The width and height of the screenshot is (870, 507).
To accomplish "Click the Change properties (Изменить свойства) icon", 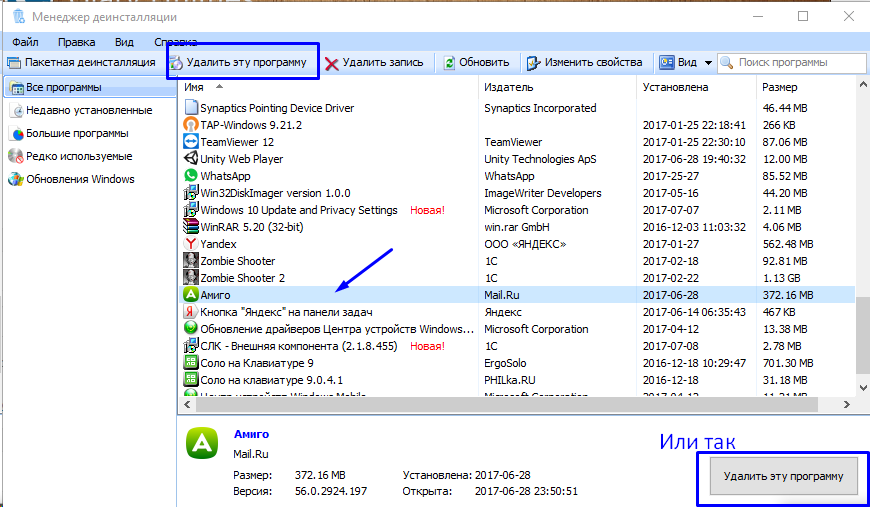I will point(534,62).
